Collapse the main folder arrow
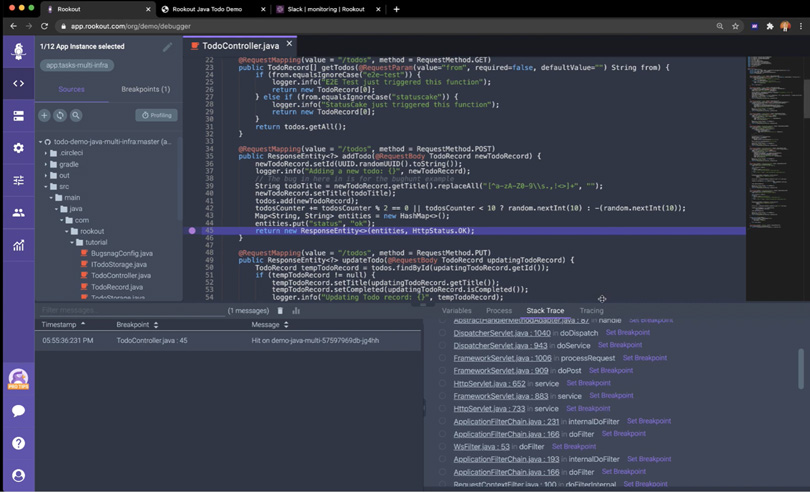The width and height of the screenshot is (810, 492). 51,198
